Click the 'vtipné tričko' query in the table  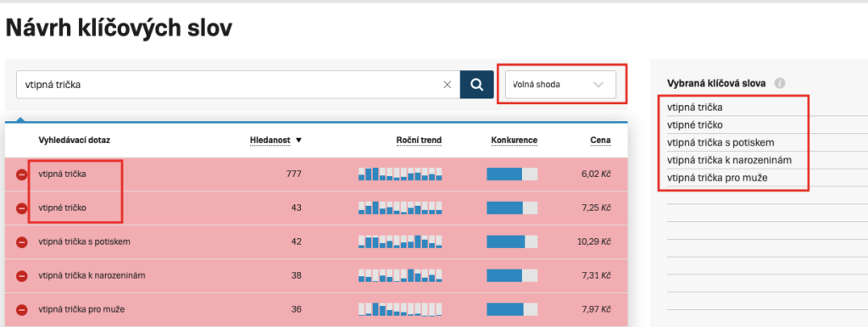[63, 208]
